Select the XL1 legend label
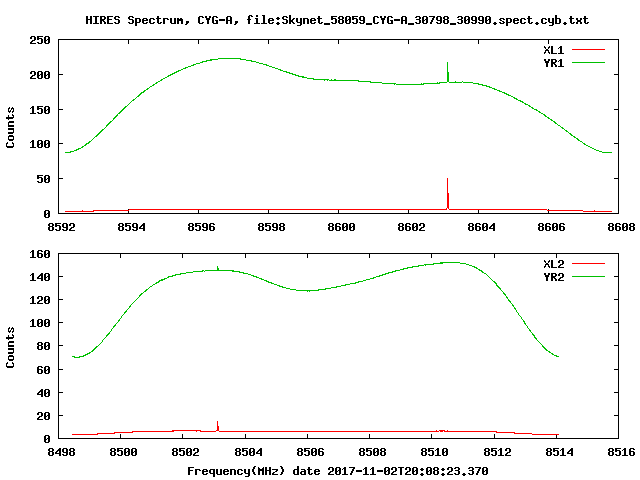Image resolution: width=640 pixels, height=480 pixels. [553, 50]
